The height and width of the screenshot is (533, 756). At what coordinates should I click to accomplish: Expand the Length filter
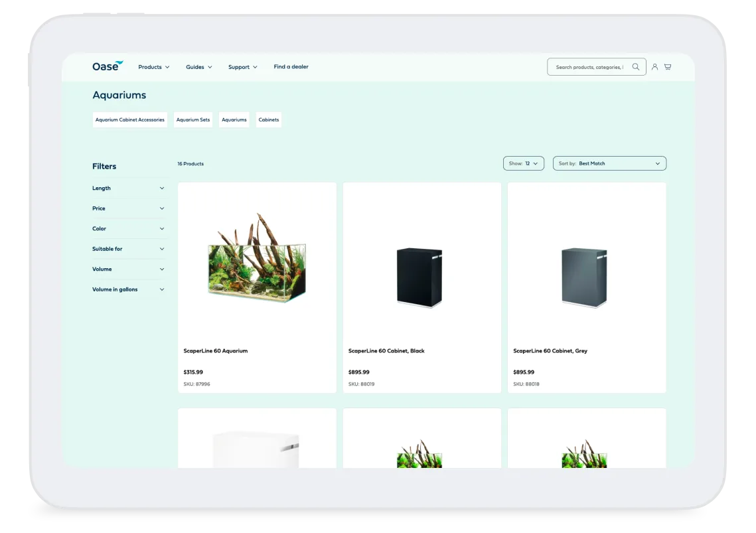tap(128, 188)
